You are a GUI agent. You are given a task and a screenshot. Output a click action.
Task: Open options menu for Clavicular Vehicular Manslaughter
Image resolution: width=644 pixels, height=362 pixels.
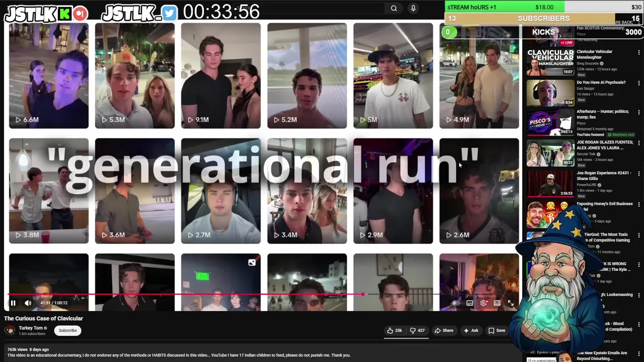tap(639, 52)
